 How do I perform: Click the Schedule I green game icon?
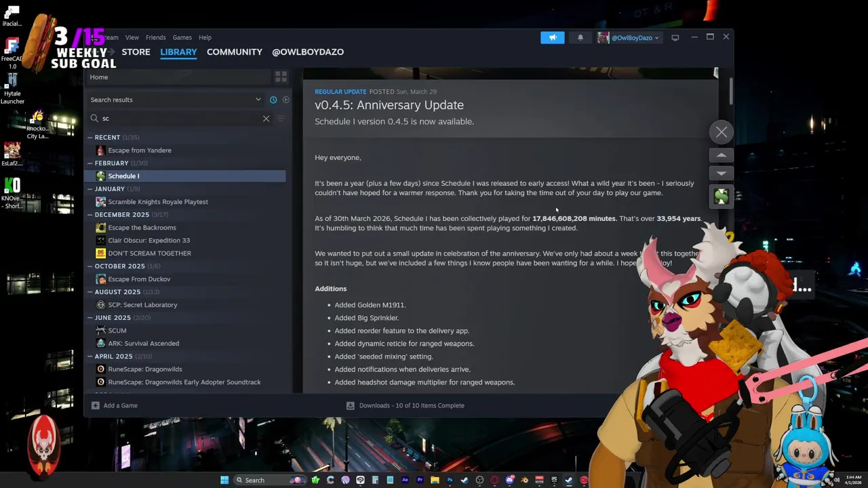pyautogui.click(x=722, y=197)
